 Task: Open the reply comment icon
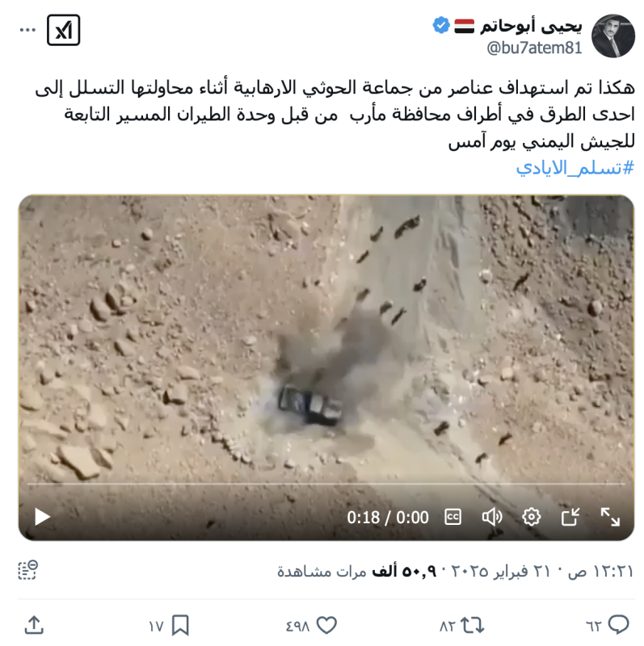[x=618, y=625]
